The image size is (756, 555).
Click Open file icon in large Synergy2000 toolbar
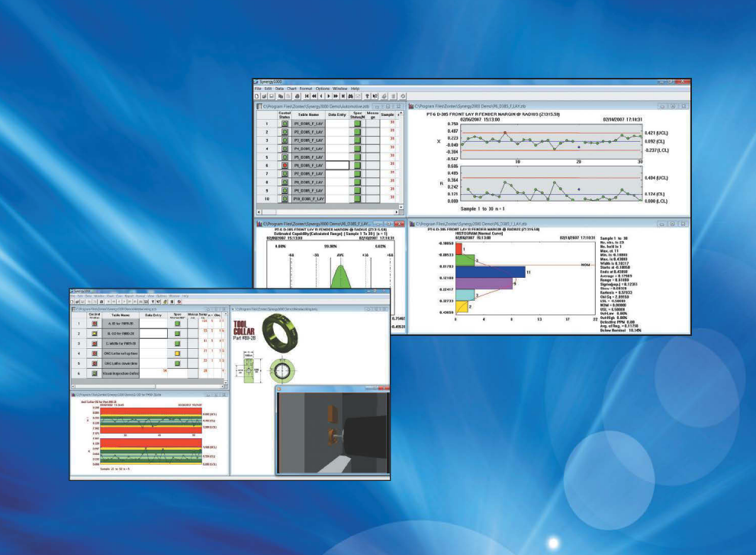coord(264,96)
